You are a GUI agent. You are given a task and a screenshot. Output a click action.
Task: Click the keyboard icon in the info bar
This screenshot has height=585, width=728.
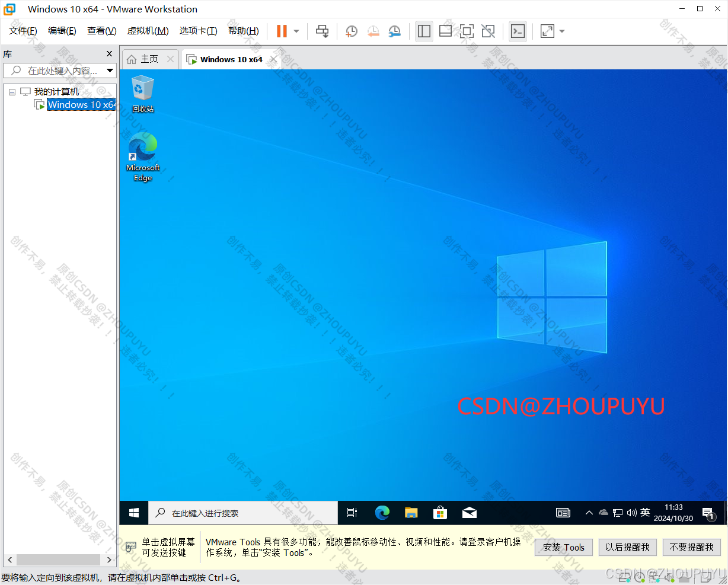[x=130, y=547]
